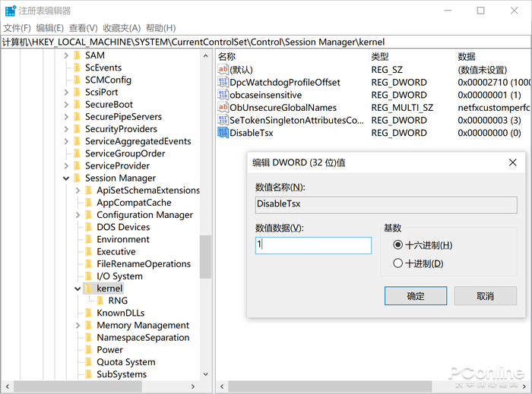Select the kernel folder icon
The height and width of the screenshot is (394, 532).
click(89, 288)
